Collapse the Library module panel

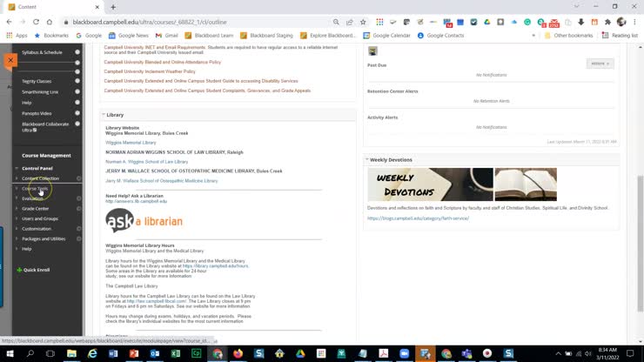pos(103,115)
